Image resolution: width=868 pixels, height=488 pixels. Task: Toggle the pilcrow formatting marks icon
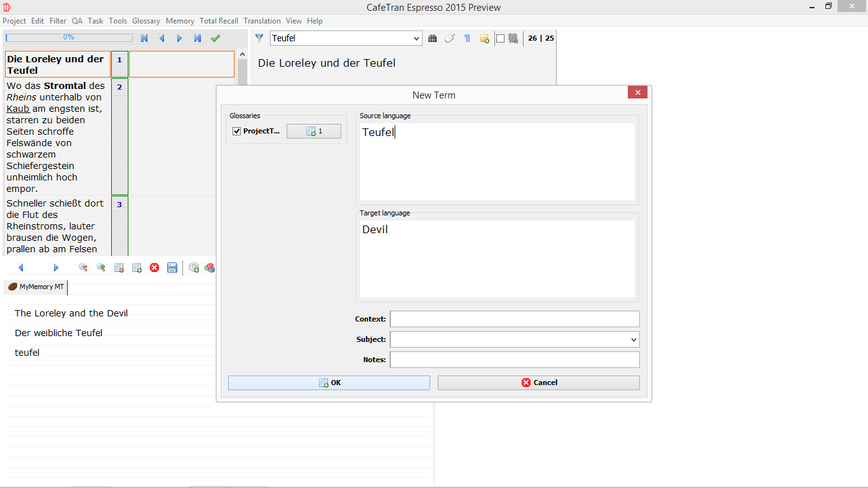467,38
